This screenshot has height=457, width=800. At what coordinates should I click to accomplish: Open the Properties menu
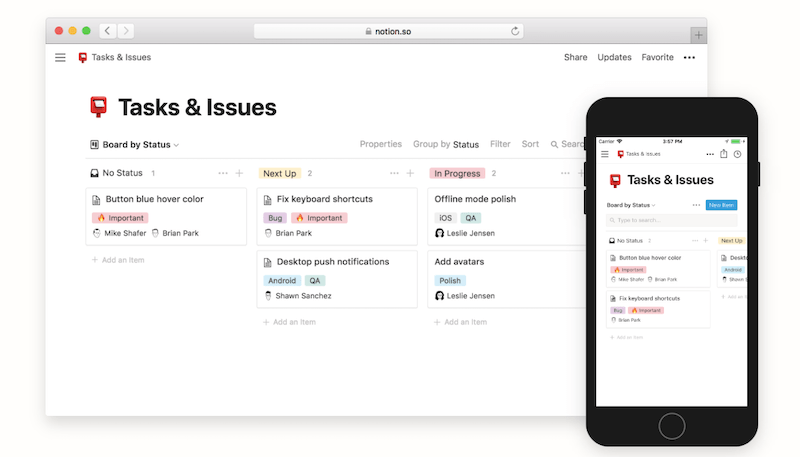(381, 144)
